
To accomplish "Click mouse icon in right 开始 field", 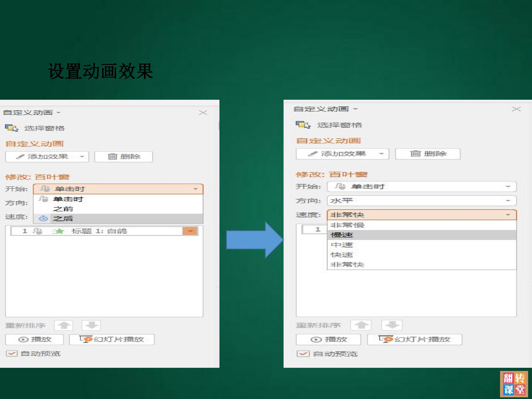I will [340, 186].
